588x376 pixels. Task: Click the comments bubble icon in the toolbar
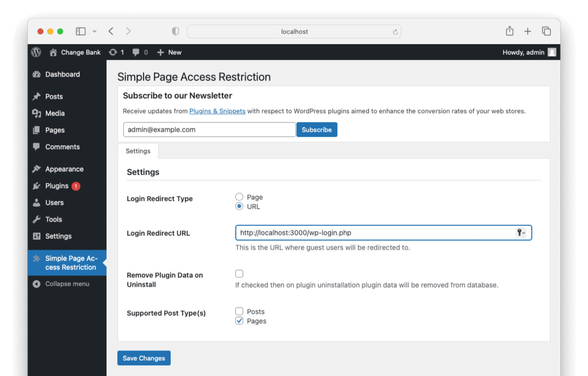point(136,52)
